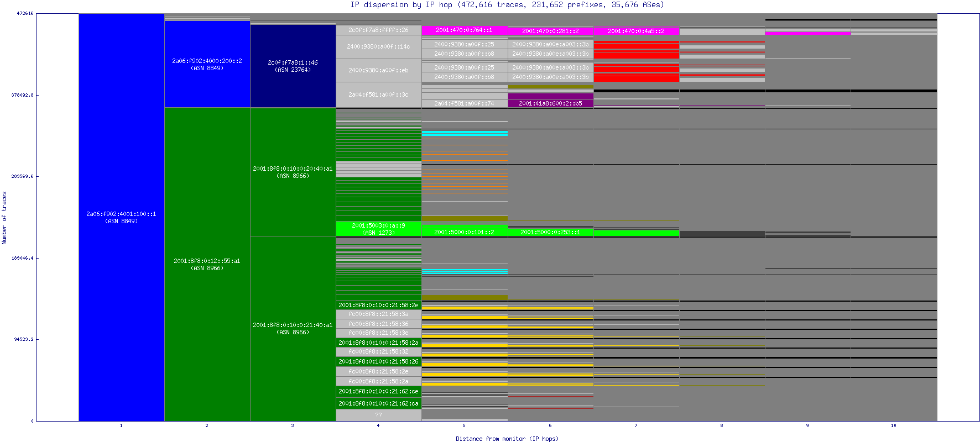Click the green 2001:8f8:0:12::55:a1 block

click(207, 264)
